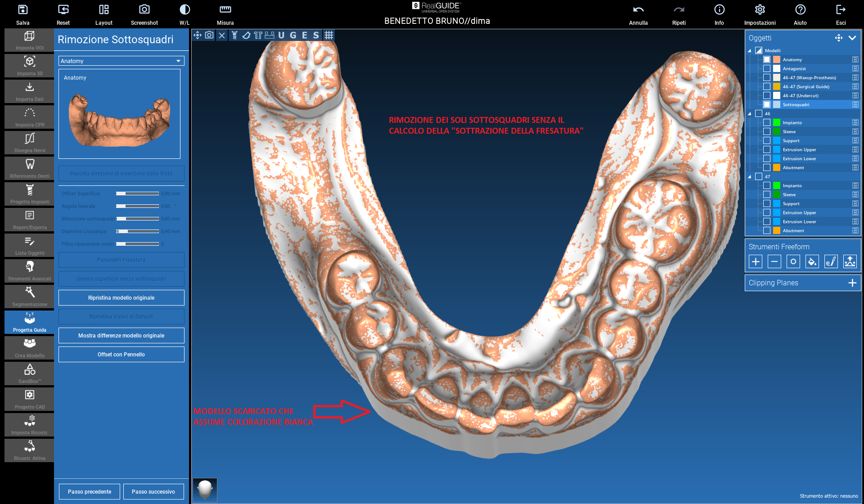
Task: Expand the Clipping Planes plus button
Action: coord(852,283)
